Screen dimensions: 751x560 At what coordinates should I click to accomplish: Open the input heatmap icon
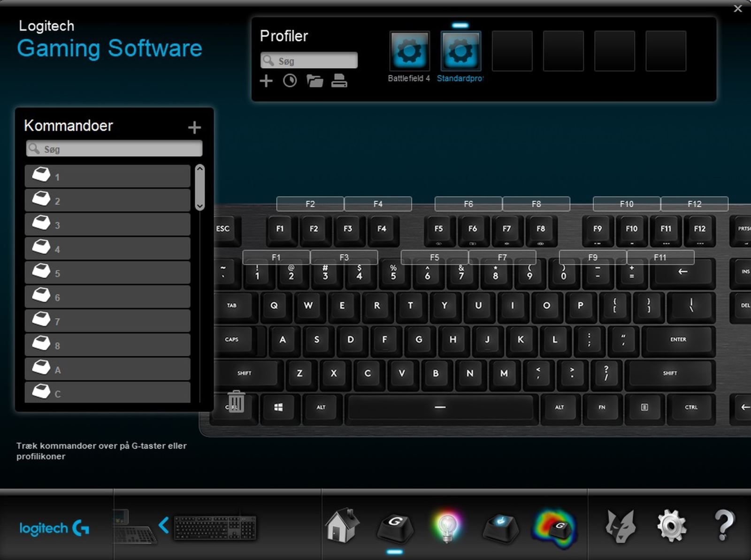(555, 529)
